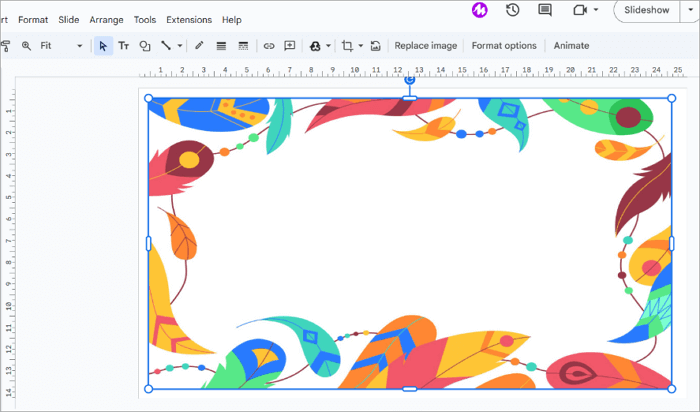
Task: Open the Arrange menu
Action: coord(106,19)
